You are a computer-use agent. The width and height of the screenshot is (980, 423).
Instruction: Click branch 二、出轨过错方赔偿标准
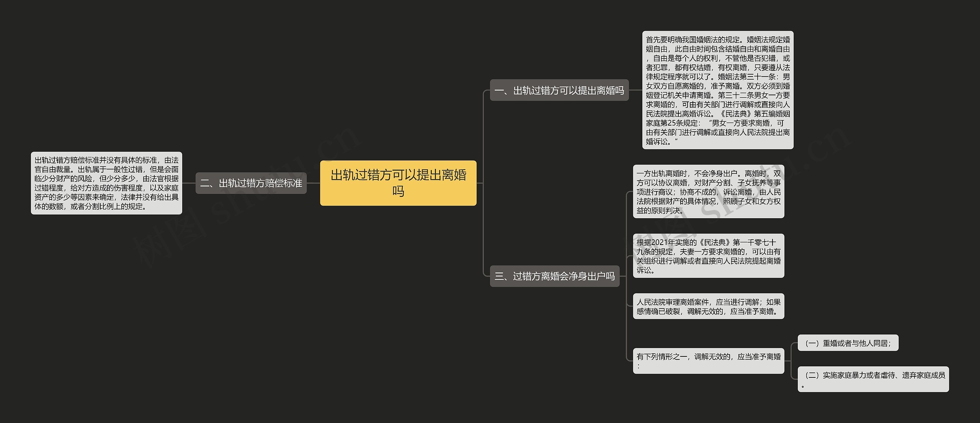[251, 183]
